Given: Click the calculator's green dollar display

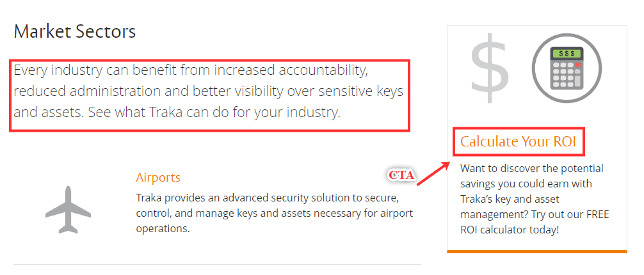Looking at the screenshot, I should (565, 54).
